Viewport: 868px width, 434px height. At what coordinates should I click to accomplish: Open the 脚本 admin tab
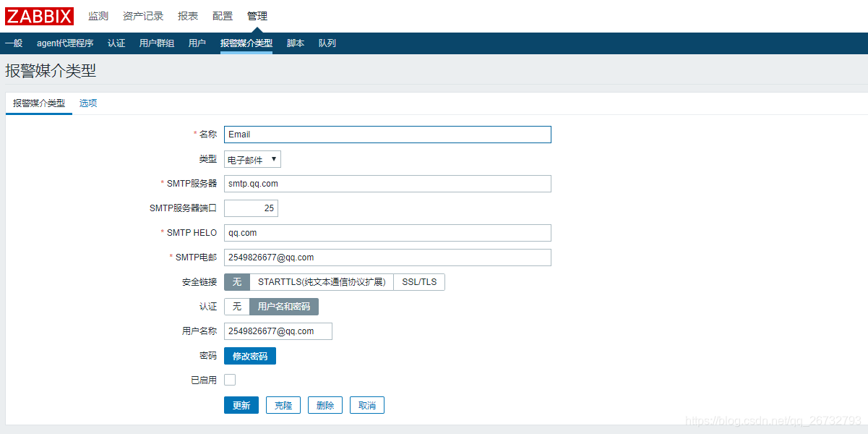pos(294,43)
